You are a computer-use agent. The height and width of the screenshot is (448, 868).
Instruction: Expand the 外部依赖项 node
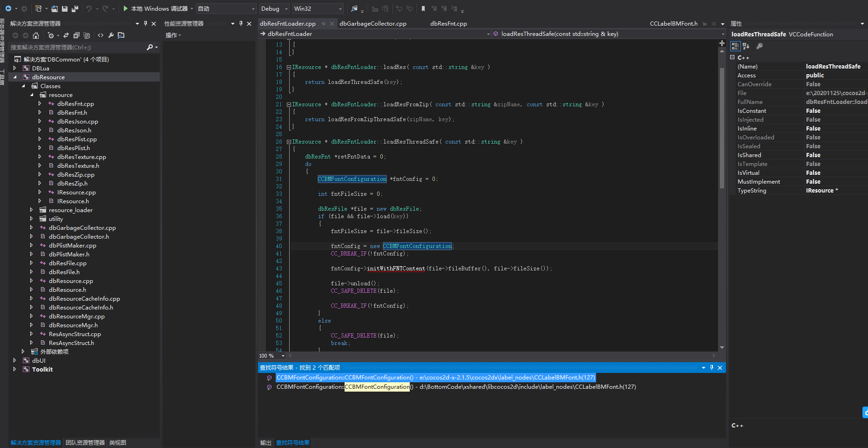pos(23,352)
